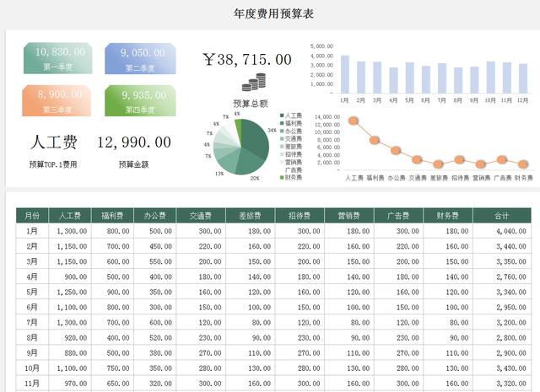
Task: Click the 招待费 marker on the line chart
Action: point(460,159)
